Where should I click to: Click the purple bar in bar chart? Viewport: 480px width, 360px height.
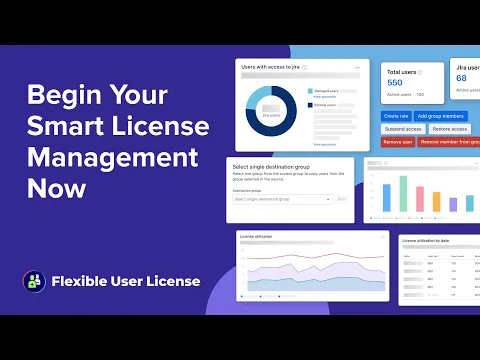pyautogui.click(x=453, y=205)
